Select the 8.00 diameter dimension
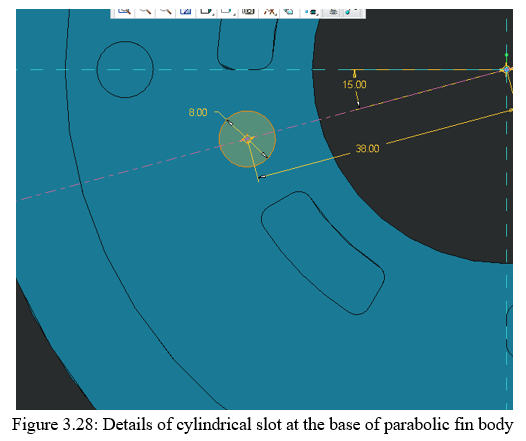Viewport: 526px width, 441px height. click(198, 112)
